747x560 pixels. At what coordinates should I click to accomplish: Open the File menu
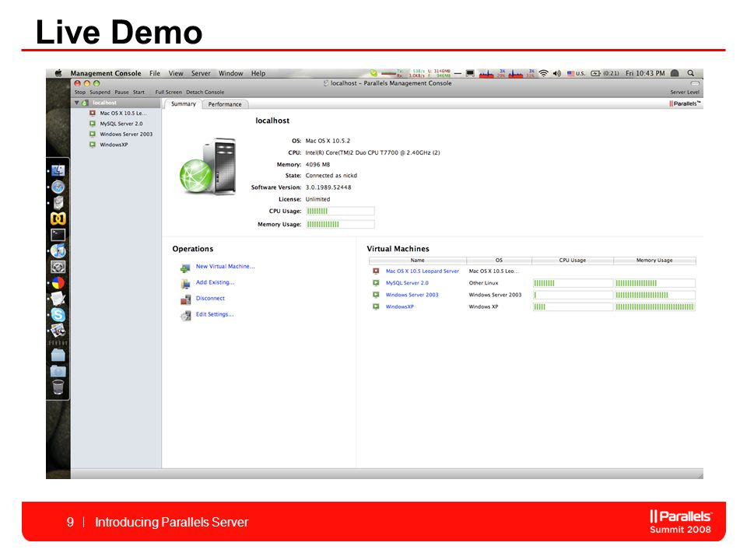(x=155, y=73)
